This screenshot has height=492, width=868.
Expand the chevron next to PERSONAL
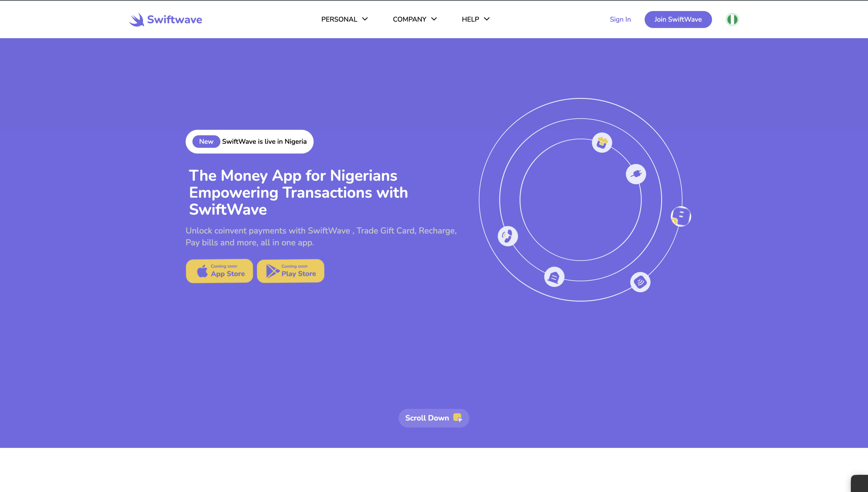point(365,19)
